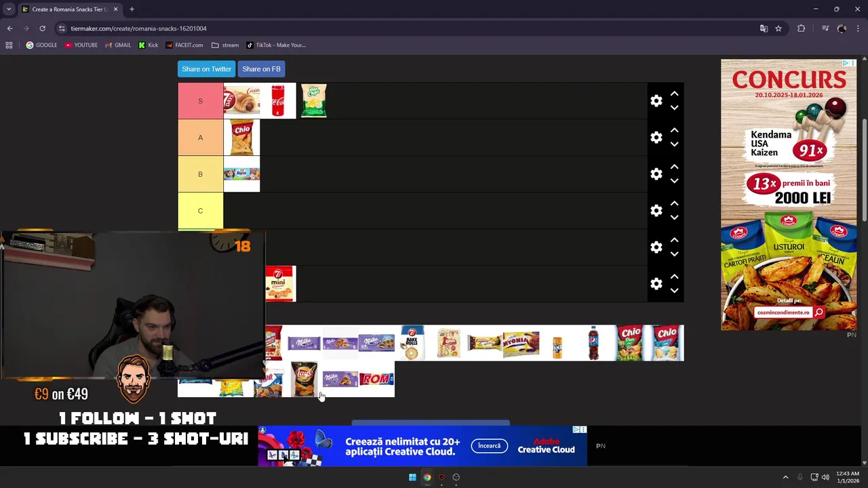868x488 pixels.
Task: Move the A tier row up
Action: [x=674, y=130]
